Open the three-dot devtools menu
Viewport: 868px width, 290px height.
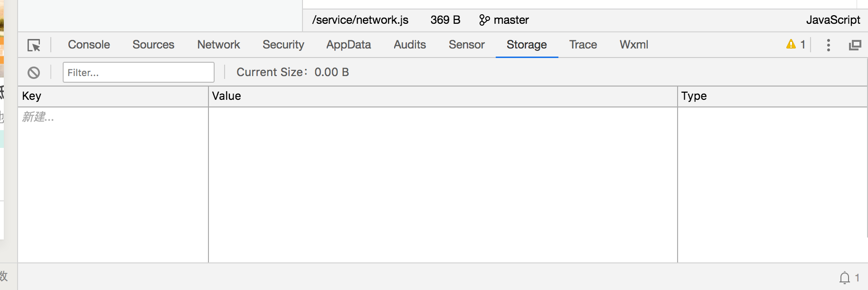(829, 45)
